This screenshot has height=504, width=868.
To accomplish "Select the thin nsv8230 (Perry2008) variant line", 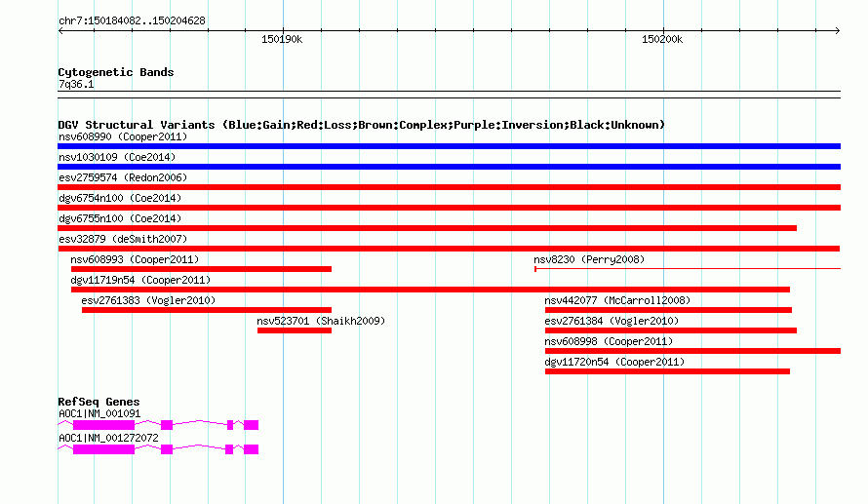I will click(x=688, y=269).
